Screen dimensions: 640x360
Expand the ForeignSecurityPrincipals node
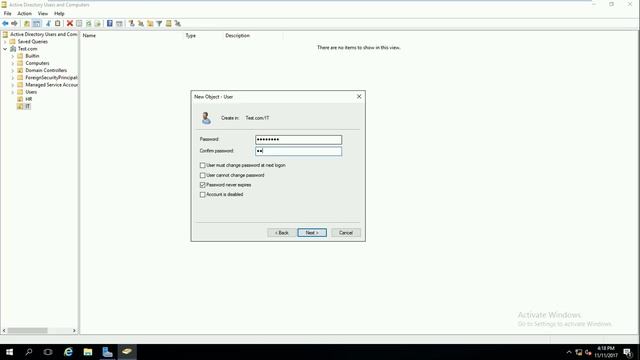coord(13,78)
